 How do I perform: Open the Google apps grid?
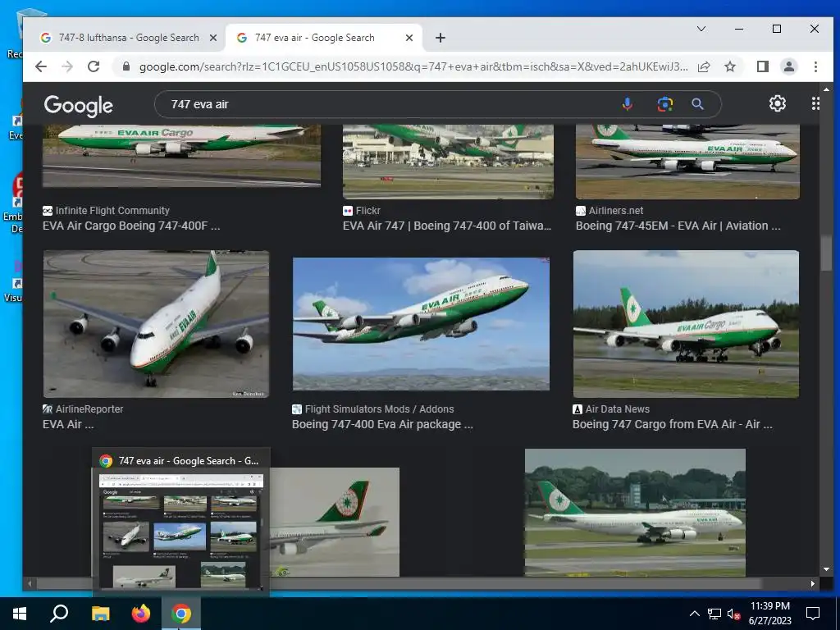(x=815, y=103)
